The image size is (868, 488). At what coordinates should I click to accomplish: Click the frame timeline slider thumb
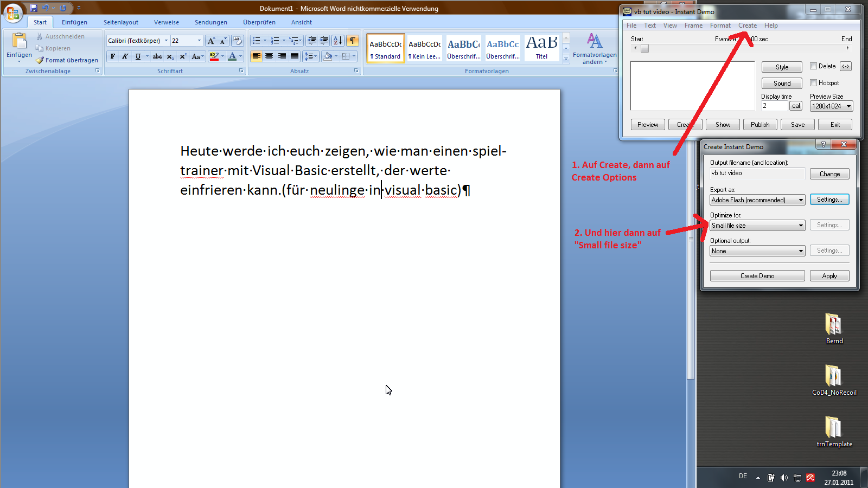click(644, 48)
